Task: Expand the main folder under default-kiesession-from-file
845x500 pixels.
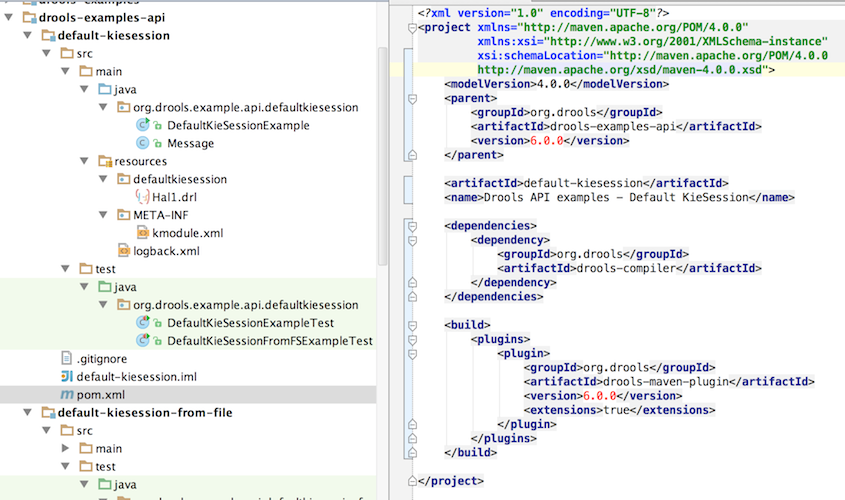Action: [67, 449]
